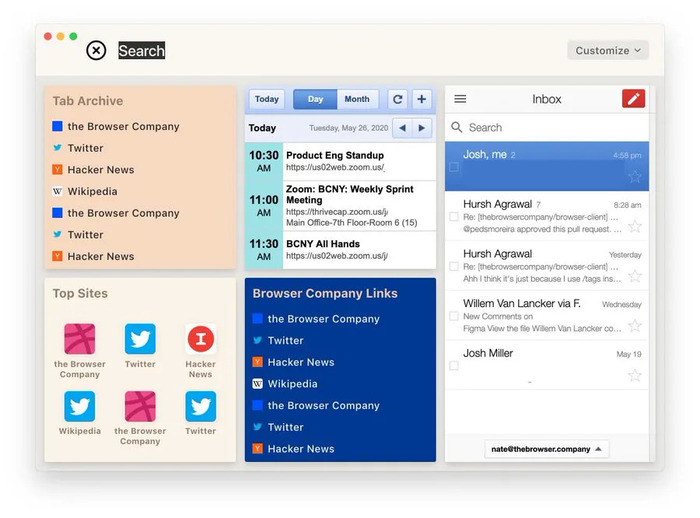The width and height of the screenshot is (700, 518).
Task: Click Wikipedia W icon in Browser Company Links
Action: (258, 384)
